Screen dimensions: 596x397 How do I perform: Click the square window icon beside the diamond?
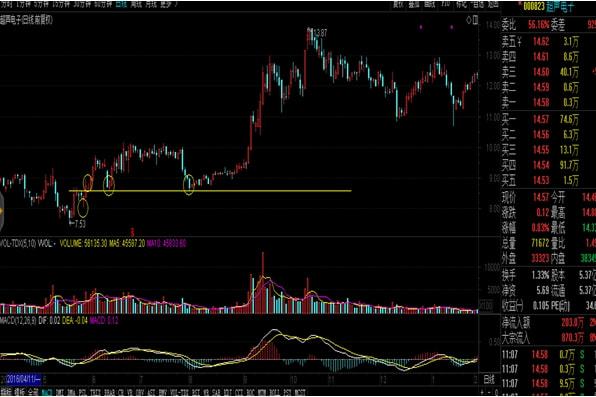(475, 20)
